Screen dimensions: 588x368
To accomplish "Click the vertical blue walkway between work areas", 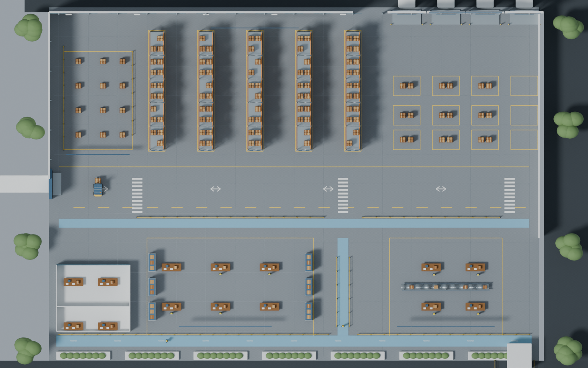I will point(343,287).
